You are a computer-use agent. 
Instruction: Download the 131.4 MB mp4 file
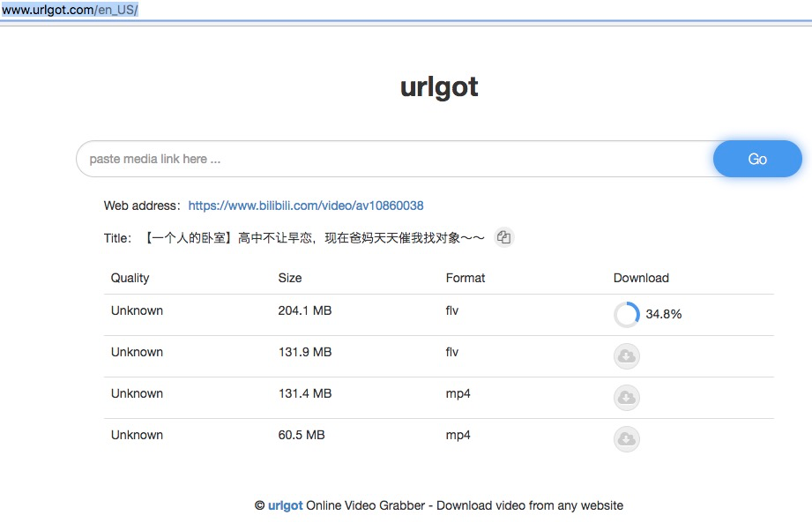[x=627, y=398]
